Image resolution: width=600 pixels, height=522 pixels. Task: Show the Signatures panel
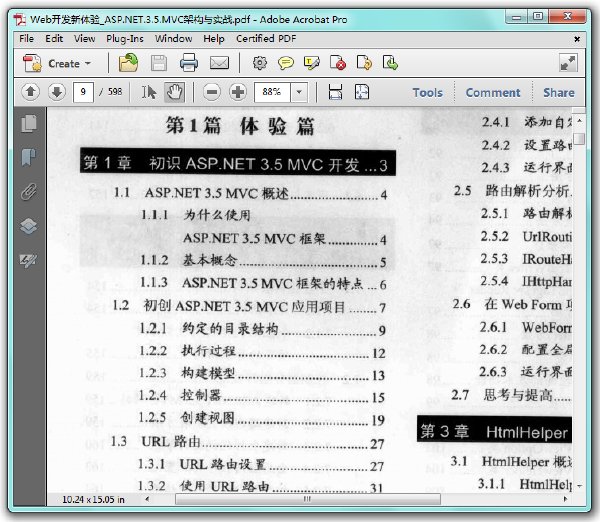coord(29,260)
